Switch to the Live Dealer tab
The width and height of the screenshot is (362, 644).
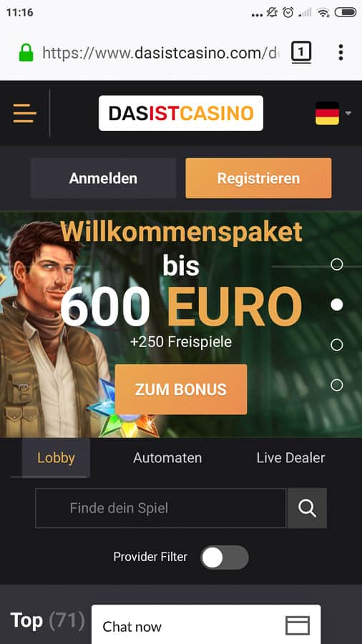(290, 457)
